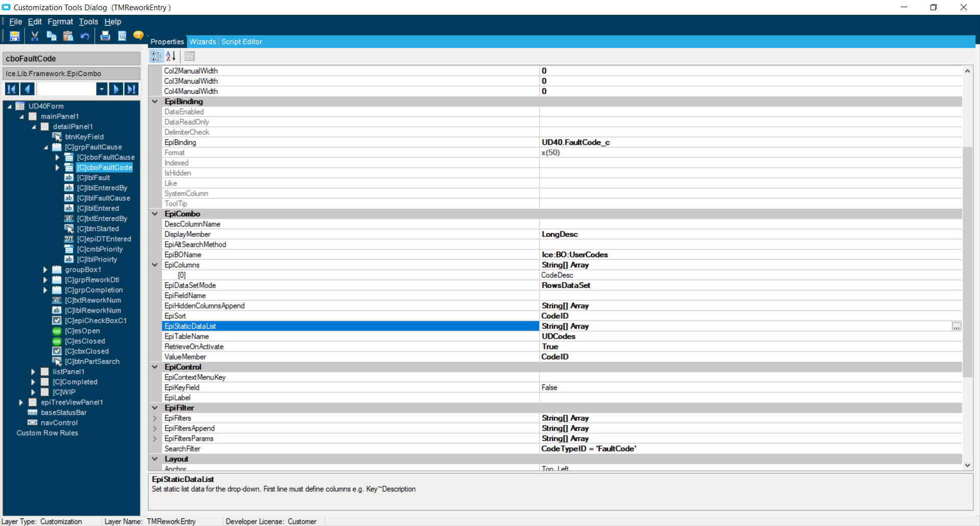Select [C]cbxClosed checkbox in tree

87,351
